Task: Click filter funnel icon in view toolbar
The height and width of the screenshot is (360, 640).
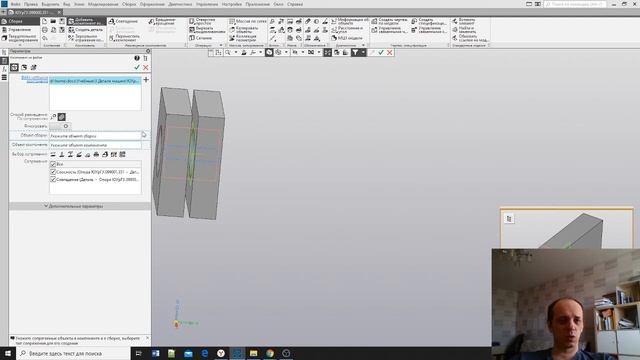Action: [x=355, y=52]
